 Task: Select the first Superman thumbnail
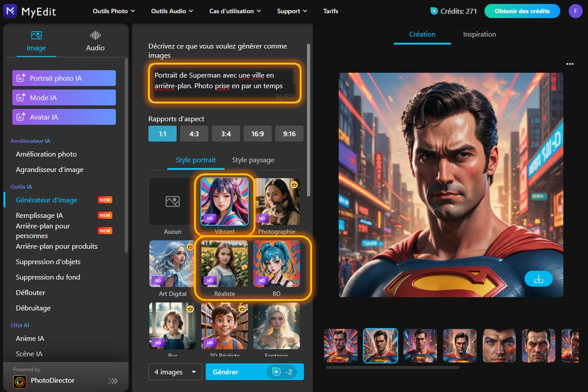click(341, 346)
